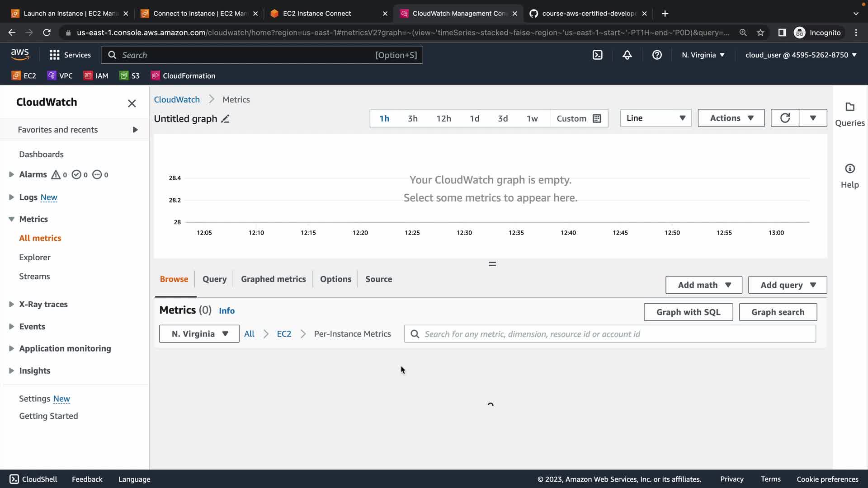Open the notifications bell icon
The width and height of the screenshot is (868, 488).
click(627, 55)
